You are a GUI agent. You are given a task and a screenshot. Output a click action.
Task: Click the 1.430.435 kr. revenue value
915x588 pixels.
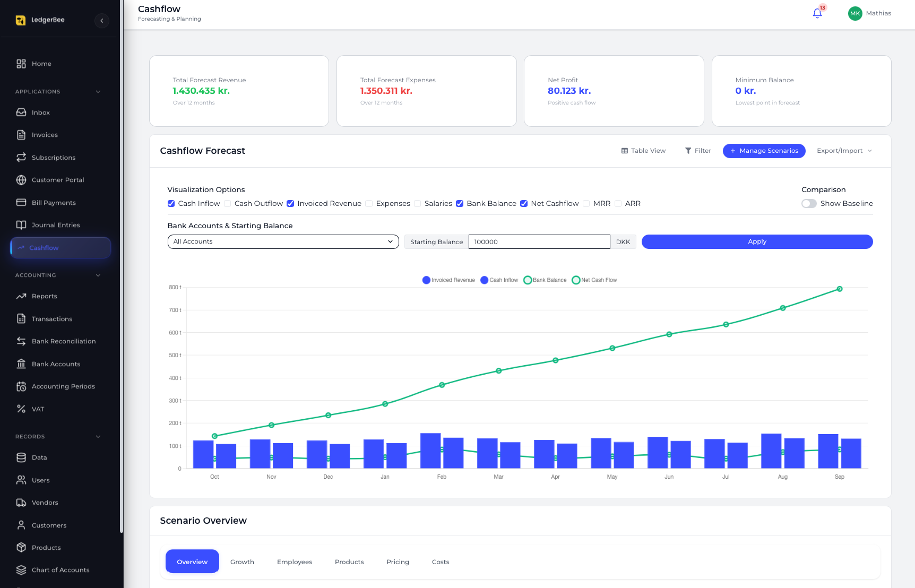[x=201, y=91]
